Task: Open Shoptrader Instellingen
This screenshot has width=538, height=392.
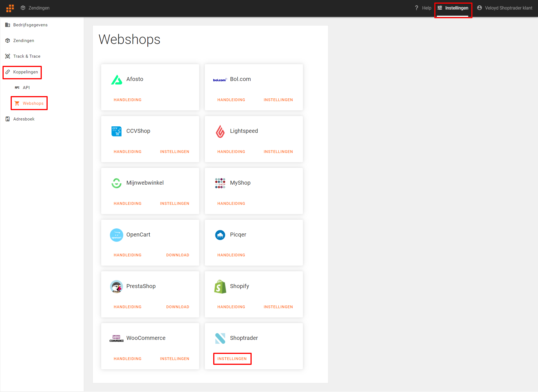Action: (232, 359)
